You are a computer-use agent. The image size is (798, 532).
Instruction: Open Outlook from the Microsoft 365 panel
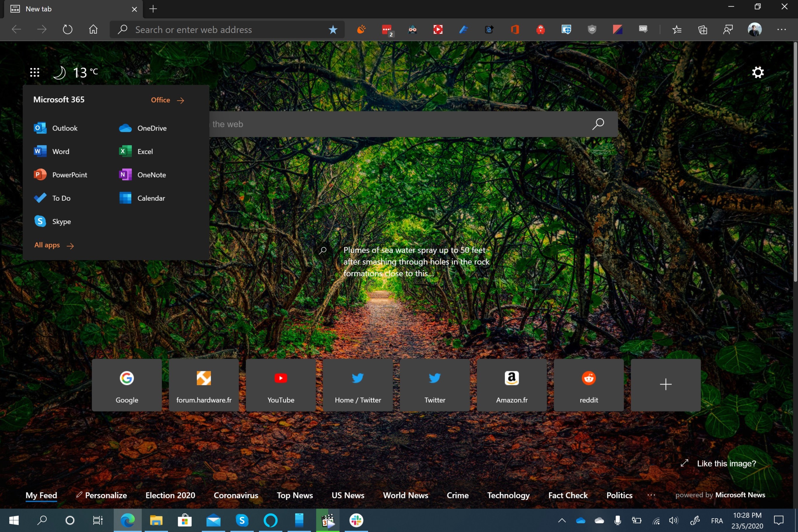(65, 128)
